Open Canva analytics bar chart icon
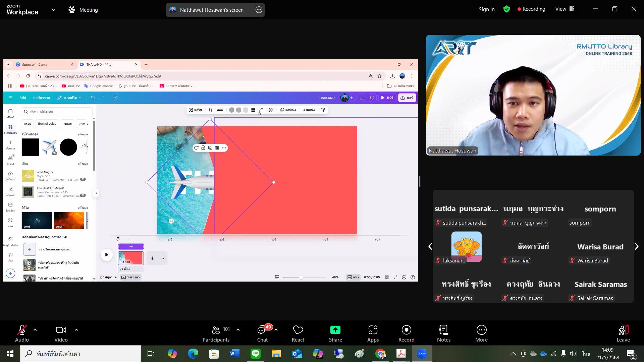The height and width of the screenshot is (362, 644). click(362, 98)
